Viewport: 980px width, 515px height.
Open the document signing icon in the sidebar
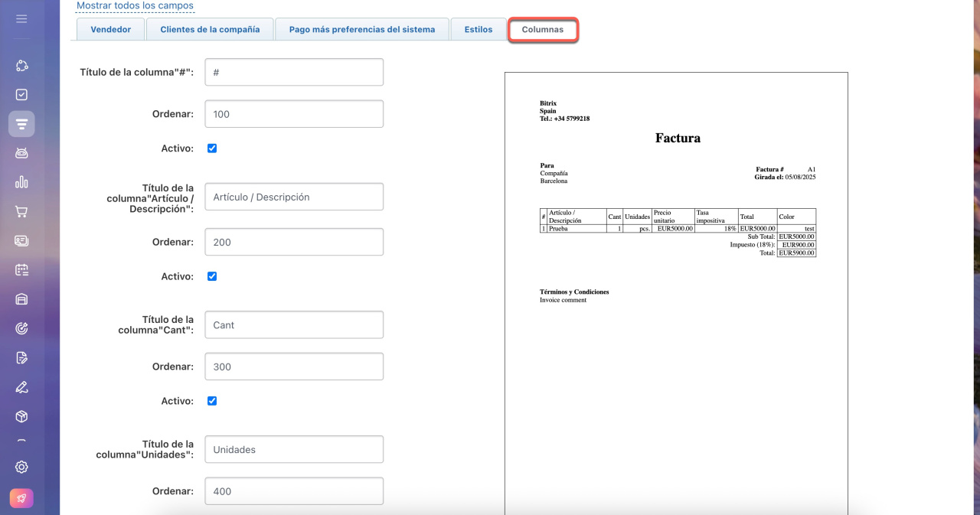tap(21, 357)
